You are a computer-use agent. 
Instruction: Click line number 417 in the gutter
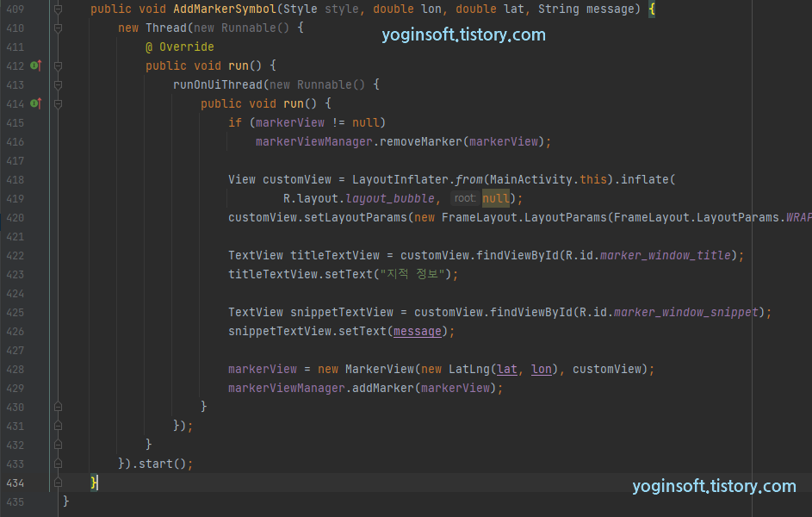[15, 160]
